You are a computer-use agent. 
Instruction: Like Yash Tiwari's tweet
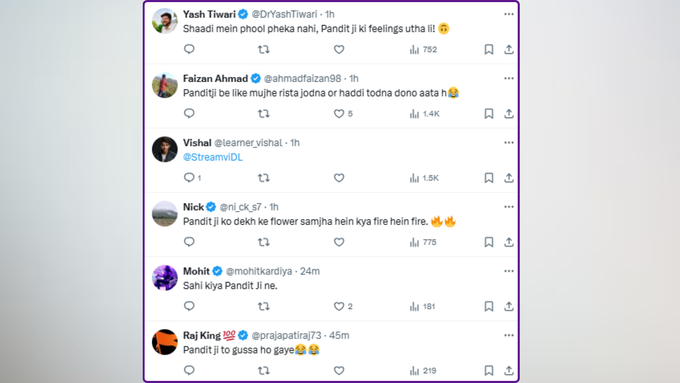point(339,49)
